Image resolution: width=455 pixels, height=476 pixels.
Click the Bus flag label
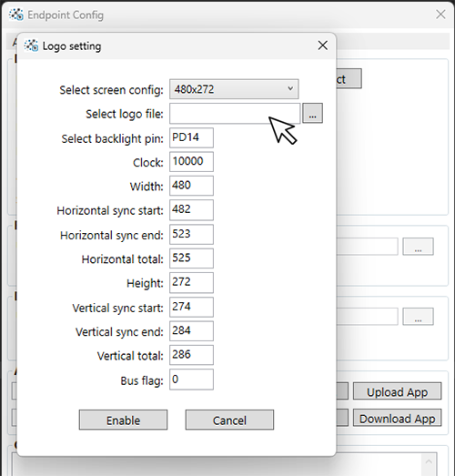coord(142,380)
